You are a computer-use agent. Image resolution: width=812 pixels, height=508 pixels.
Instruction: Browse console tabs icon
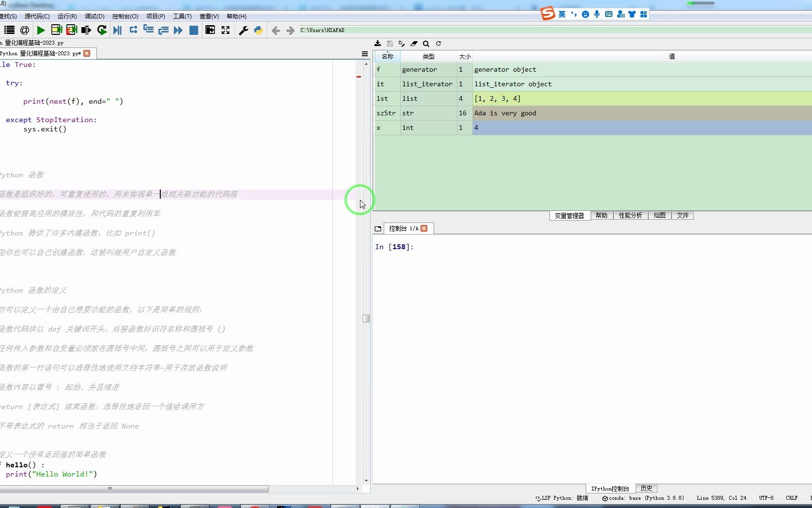pyautogui.click(x=378, y=229)
